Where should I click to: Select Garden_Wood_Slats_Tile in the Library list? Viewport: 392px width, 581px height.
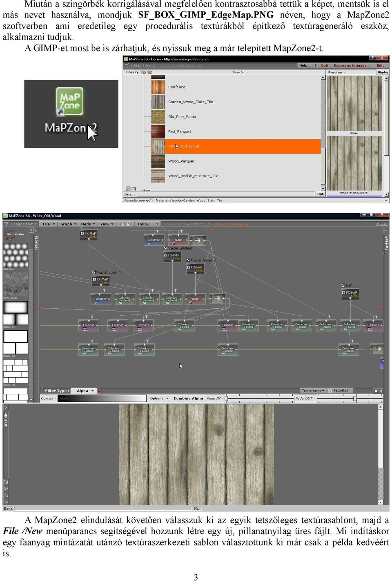point(191,102)
